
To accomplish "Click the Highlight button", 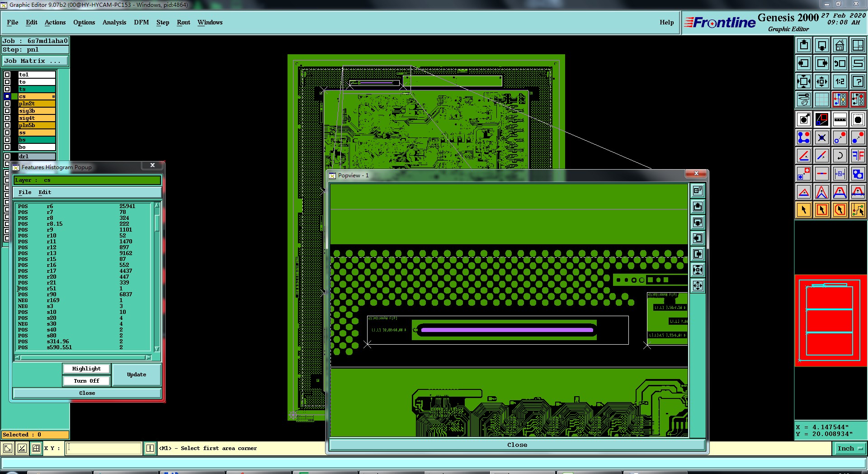I will click(86, 369).
